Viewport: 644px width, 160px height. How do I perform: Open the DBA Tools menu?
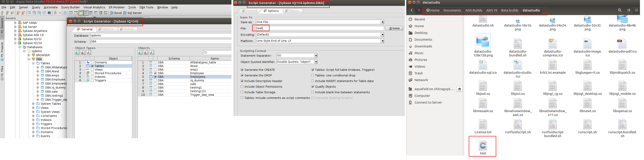tap(146, 7)
